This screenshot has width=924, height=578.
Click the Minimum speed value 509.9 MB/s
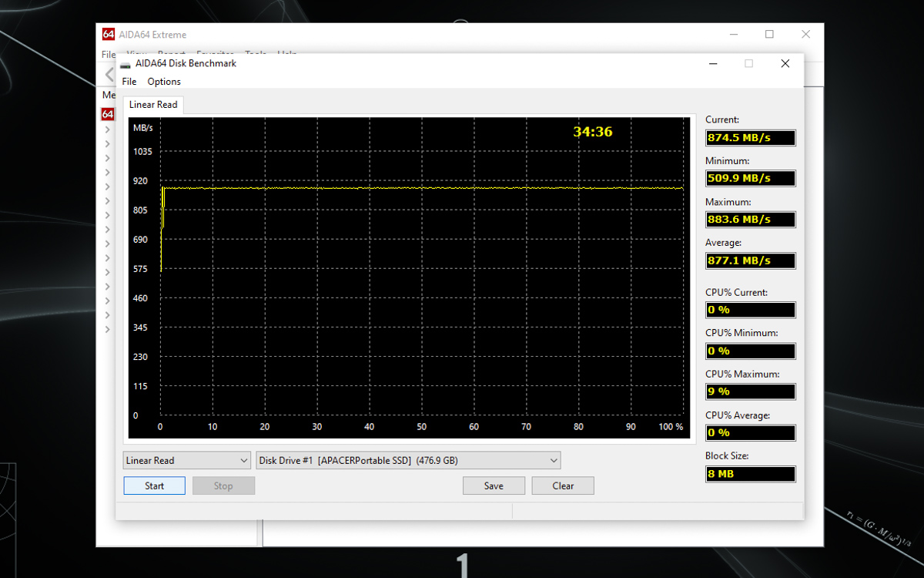pyautogui.click(x=751, y=178)
